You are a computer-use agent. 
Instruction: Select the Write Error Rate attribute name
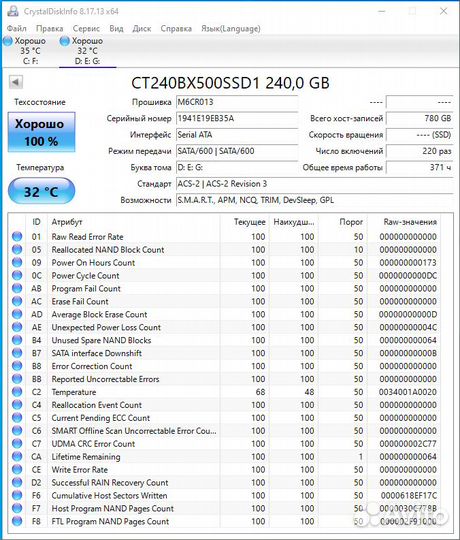(80, 469)
